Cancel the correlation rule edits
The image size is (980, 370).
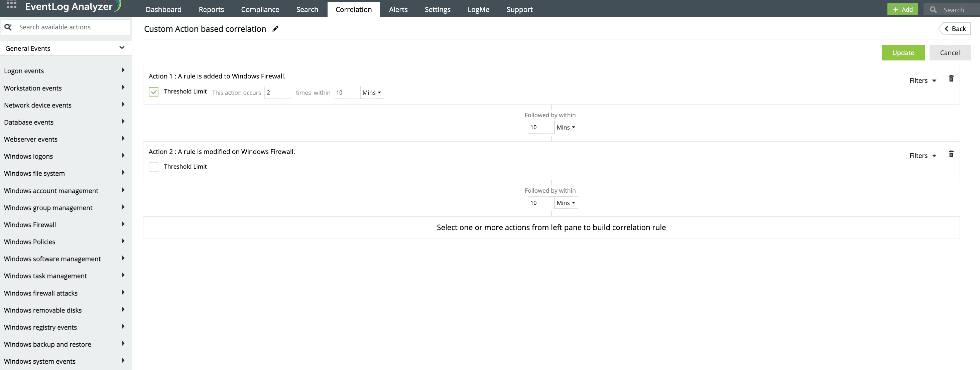tap(950, 52)
